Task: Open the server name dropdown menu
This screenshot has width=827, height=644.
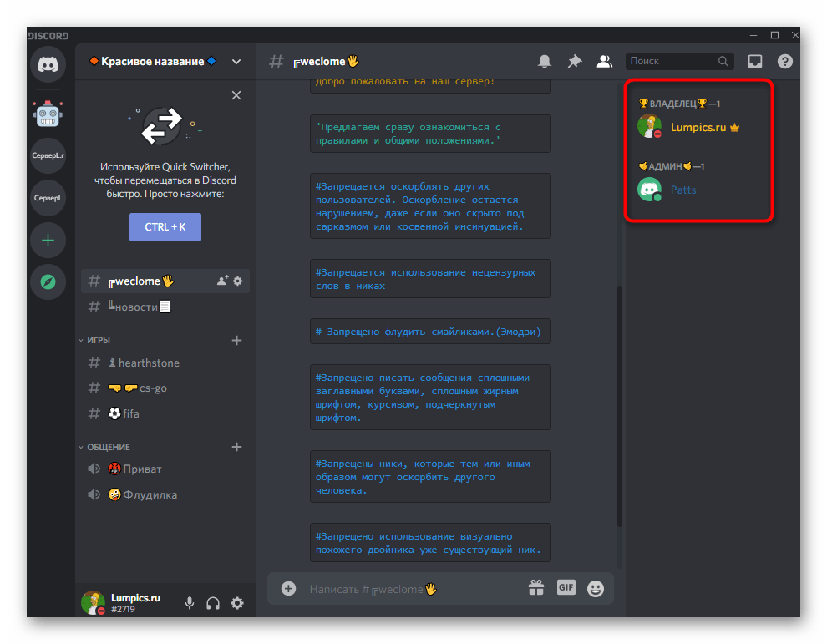Action: click(x=236, y=61)
